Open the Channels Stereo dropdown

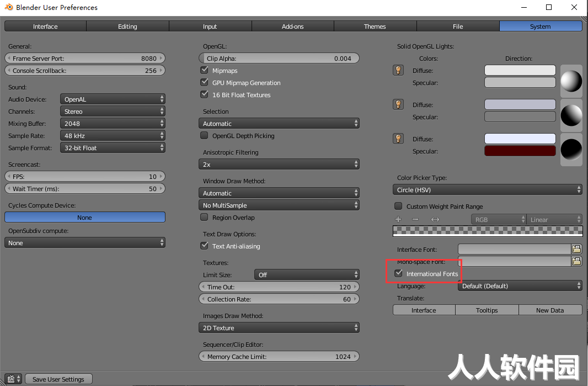tap(113, 111)
